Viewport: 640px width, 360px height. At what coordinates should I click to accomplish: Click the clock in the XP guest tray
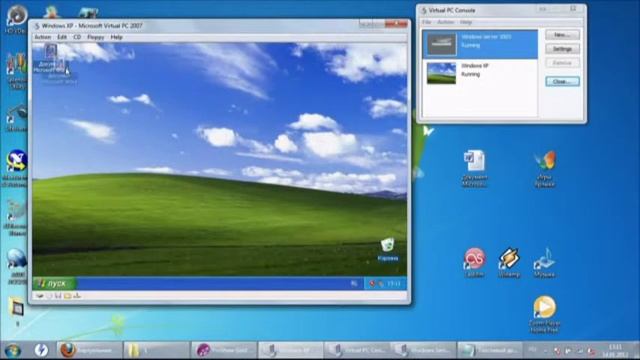[x=394, y=284]
